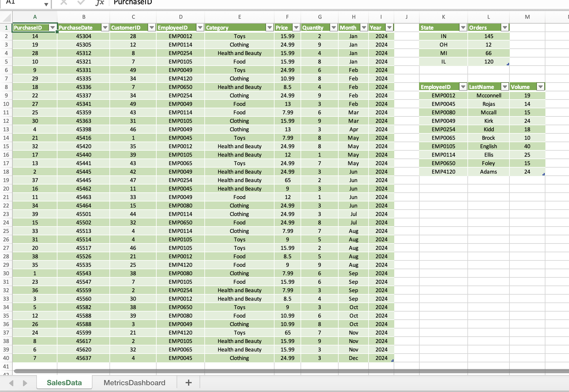Image resolution: width=569 pixels, height=392 pixels.
Task: Open Insert Function via the fx icon
Action: click(x=100, y=2)
